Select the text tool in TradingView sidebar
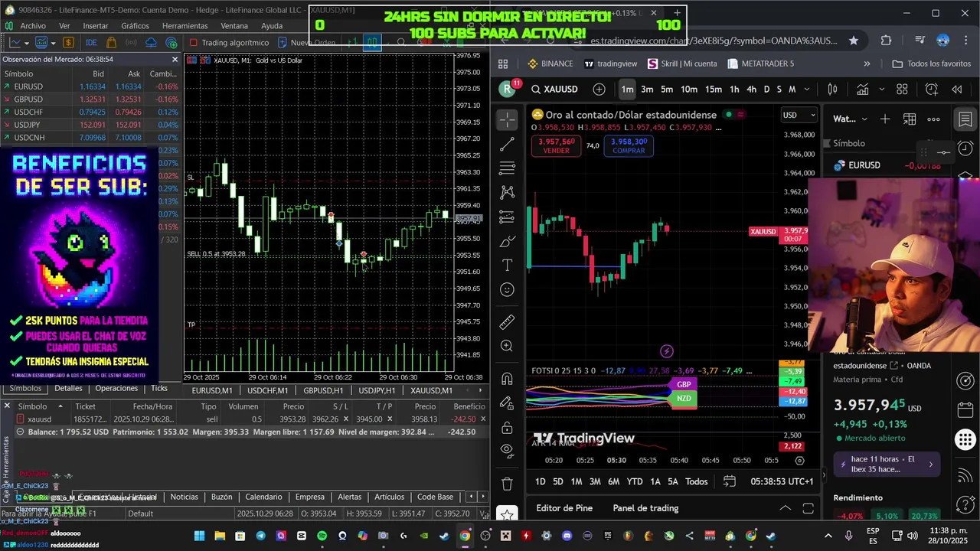Viewport: 980px width, 551px height. point(507,266)
